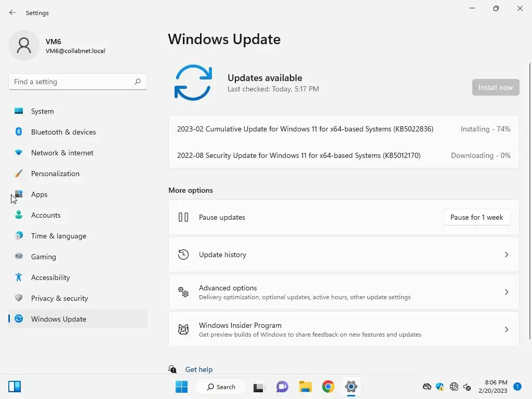This screenshot has height=399, width=532.
Task: Click Last checked: Today, 5:17 PM text
Action: [273, 89]
